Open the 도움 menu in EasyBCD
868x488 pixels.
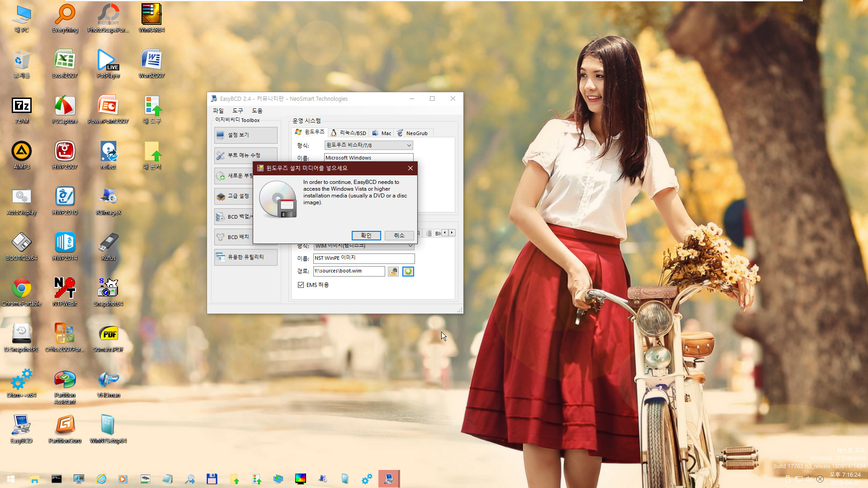pos(257,111)
